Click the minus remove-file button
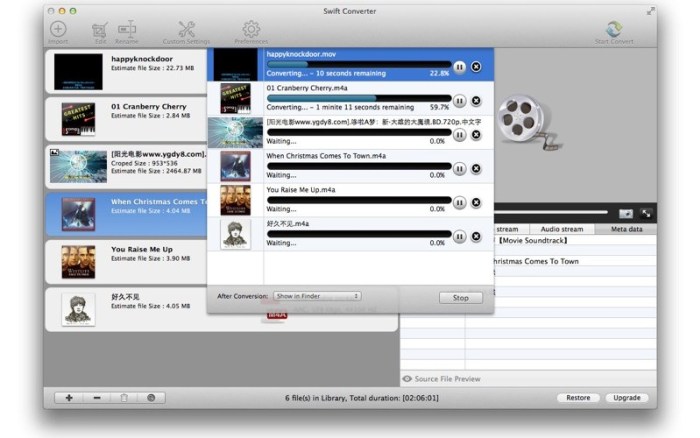700x438 pixels. pos(96,398)
